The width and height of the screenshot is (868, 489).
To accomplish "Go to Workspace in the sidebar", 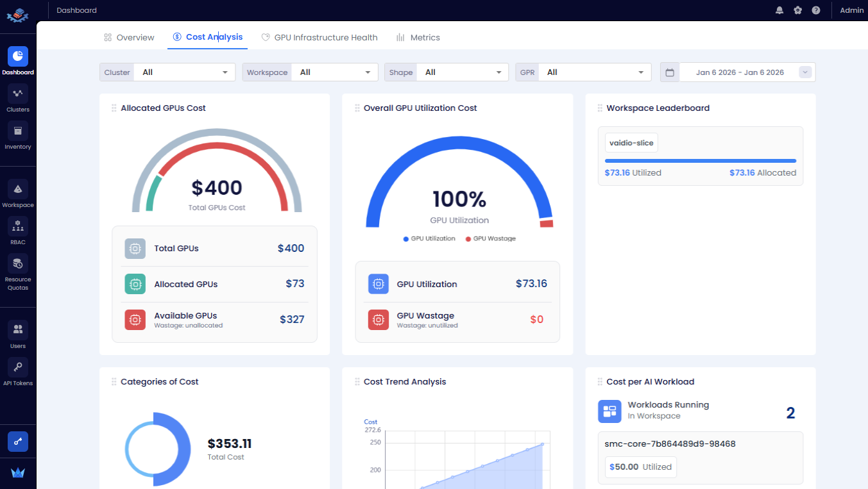I will [x=18, y=190].
